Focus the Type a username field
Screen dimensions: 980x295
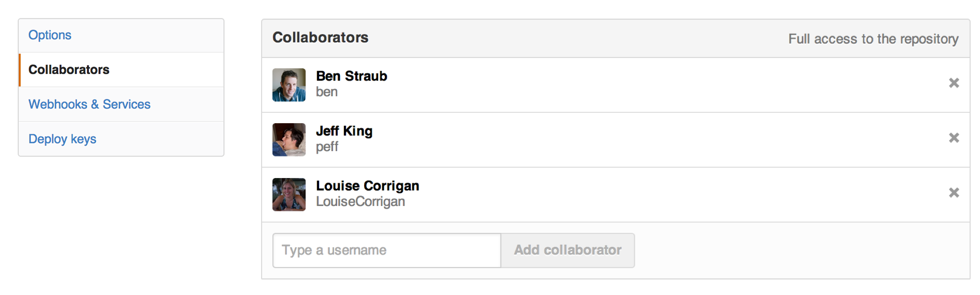click(x=387, y=250)
